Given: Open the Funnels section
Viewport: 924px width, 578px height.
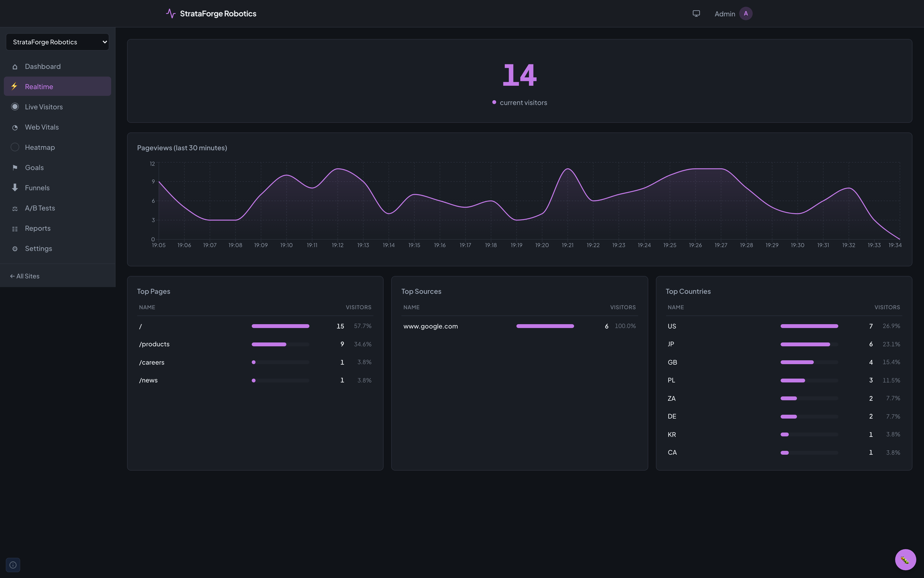Looking at the screenshot, I should tap(57, 188).
